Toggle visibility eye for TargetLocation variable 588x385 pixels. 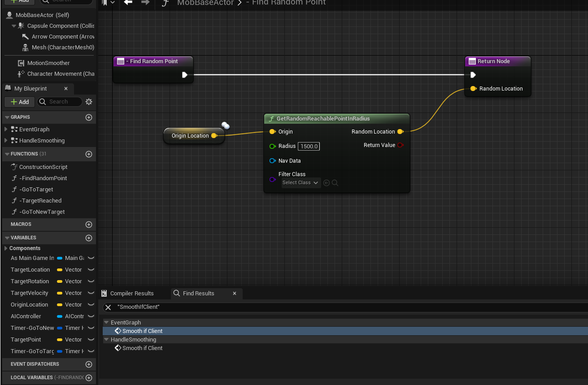coord(91,270)
